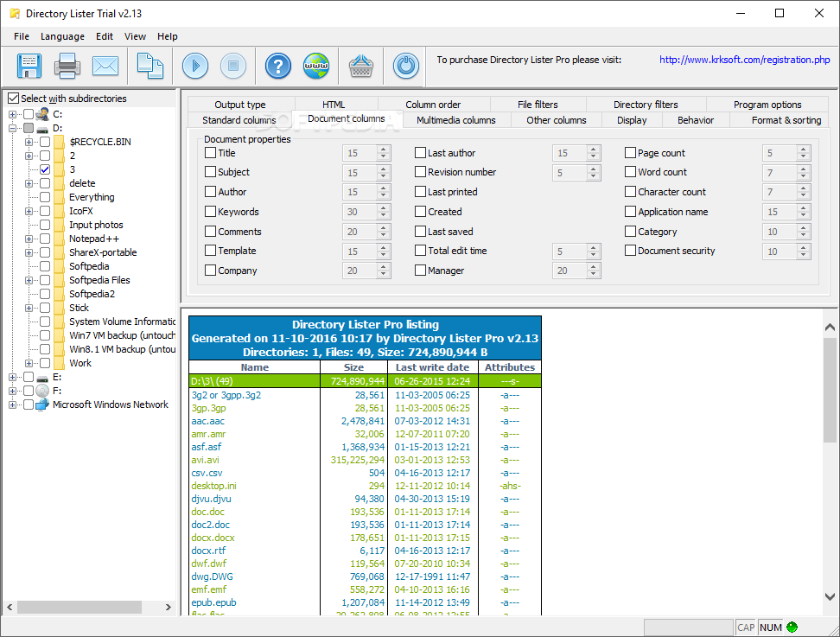The image size is (840, 637).
Task: Open the View menu
Action: (x=135, y=36)
